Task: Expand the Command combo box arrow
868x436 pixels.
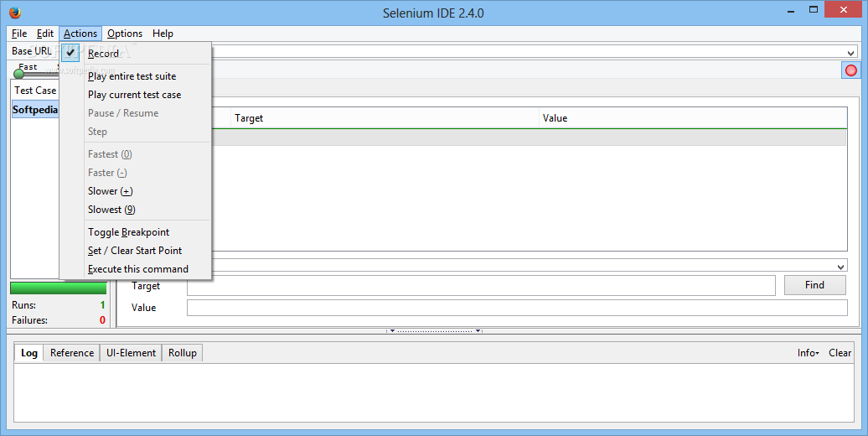Action: click(x=841, y=267)
